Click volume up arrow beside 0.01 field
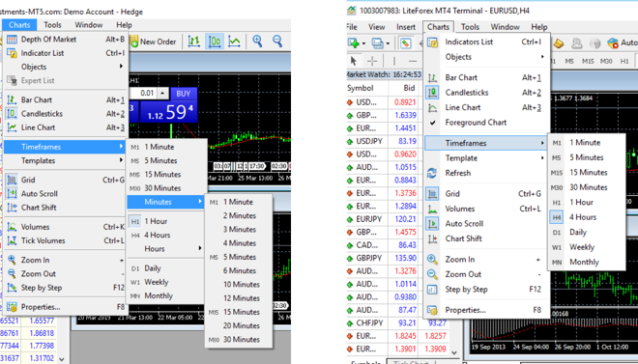 point(162,94)
